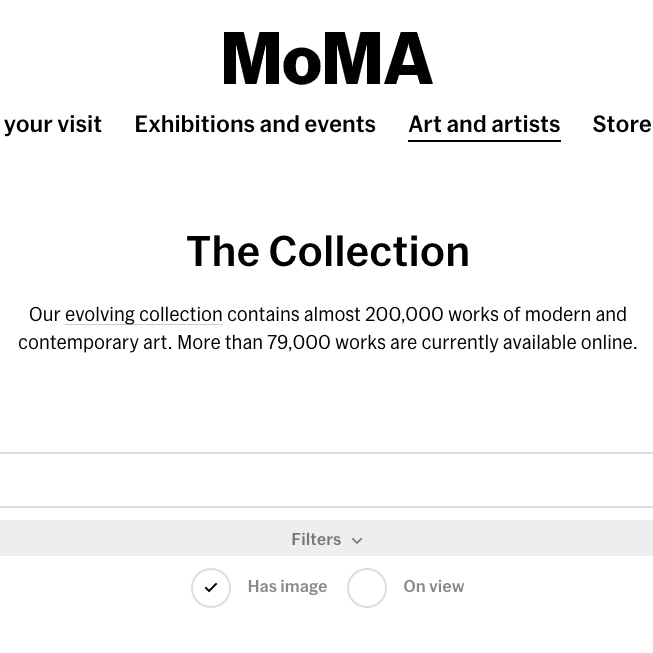Select the Art and artists tab

[484, 124]
